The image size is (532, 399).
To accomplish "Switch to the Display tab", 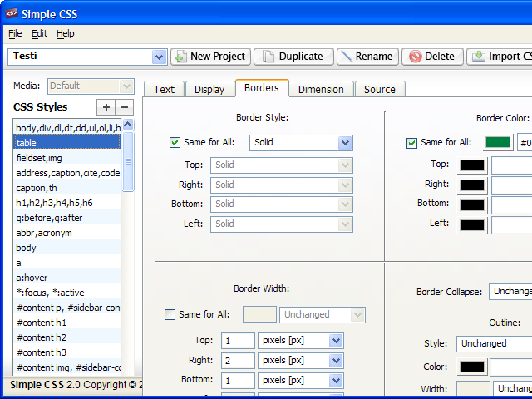I will pos(209,89).
